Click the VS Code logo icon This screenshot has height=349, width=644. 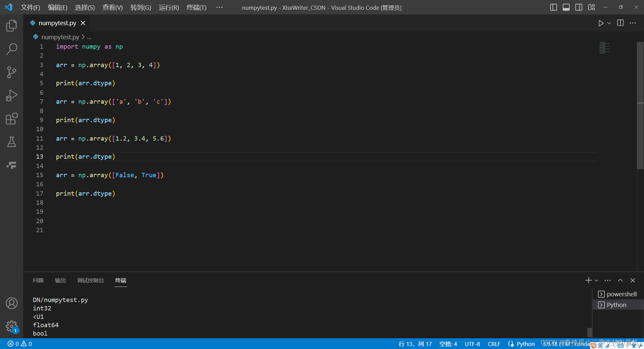tap(8, 7)
